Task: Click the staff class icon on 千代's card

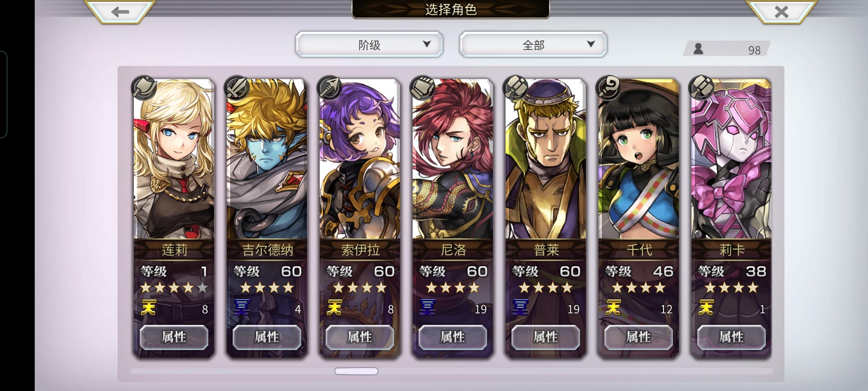Action: coord(608,88)
